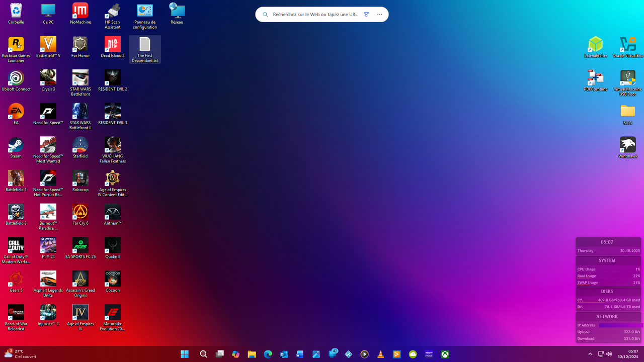Viewport: 644px width, 362px height.
Task: Select the Dead Island 2 shortcut
Action: (113, 47)
